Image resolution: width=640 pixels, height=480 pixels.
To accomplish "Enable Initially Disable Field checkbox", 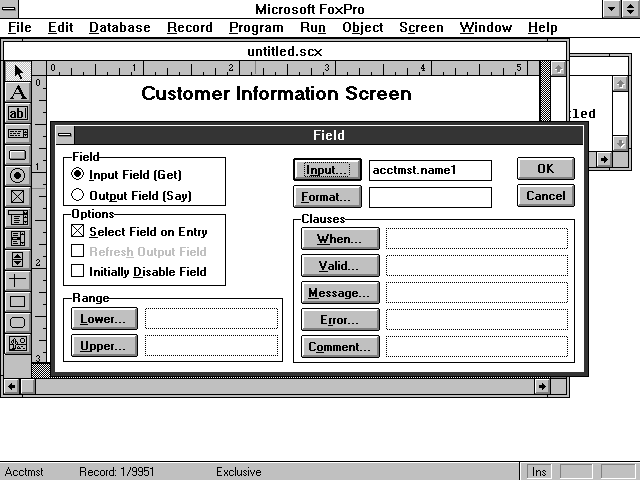I will point(78,271).
